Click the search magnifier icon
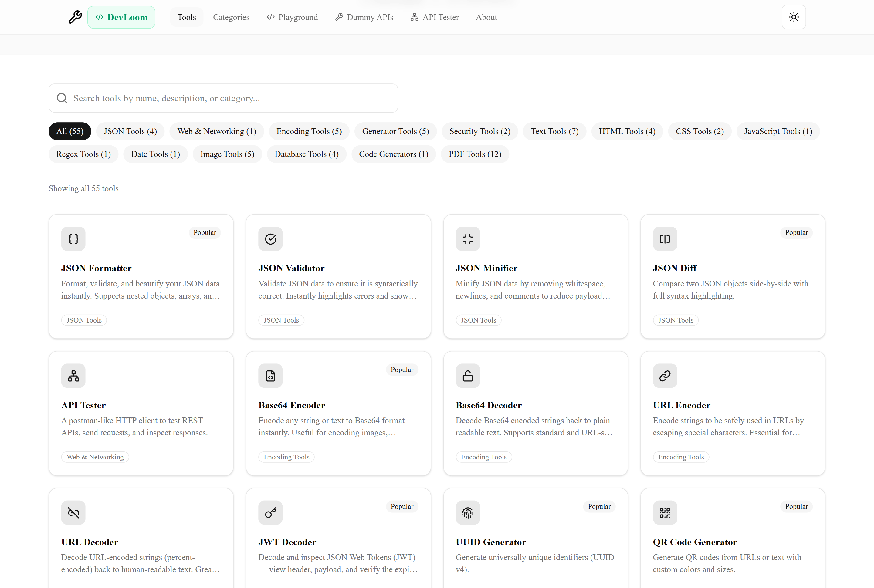This screenshot has height=588, width=874. pyautogui.click(x=62, y=98)
